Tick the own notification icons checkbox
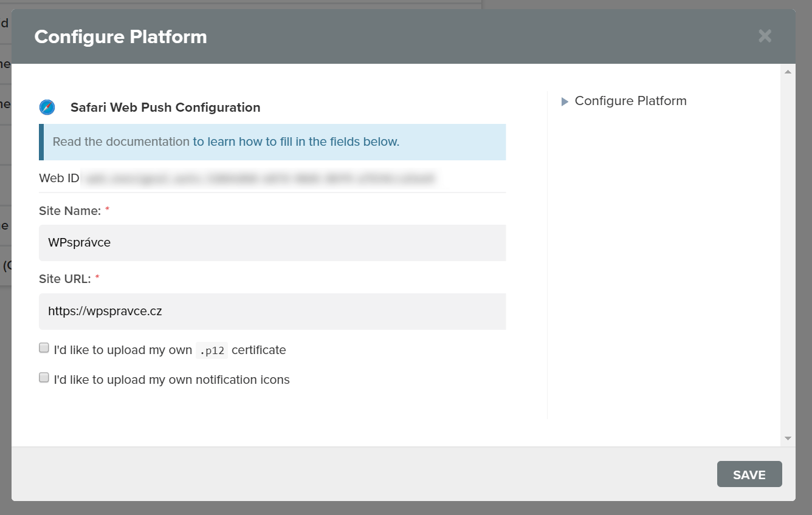Viewport: 812px width, 515px height. 44,378
